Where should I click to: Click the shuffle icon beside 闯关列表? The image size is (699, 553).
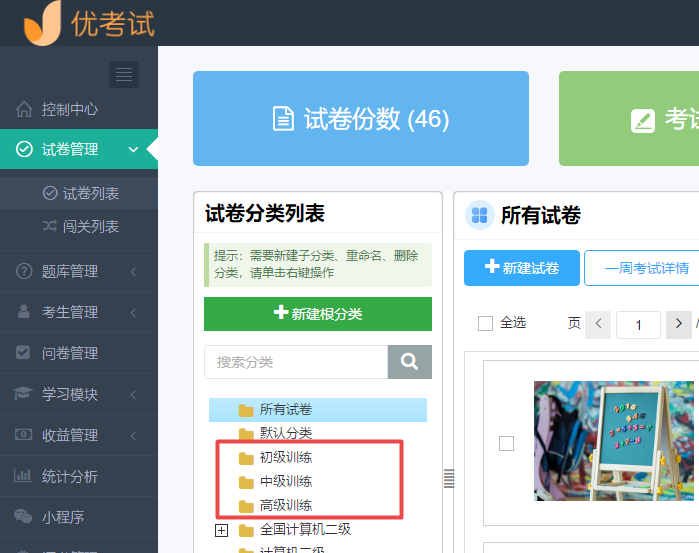point(50,226)
